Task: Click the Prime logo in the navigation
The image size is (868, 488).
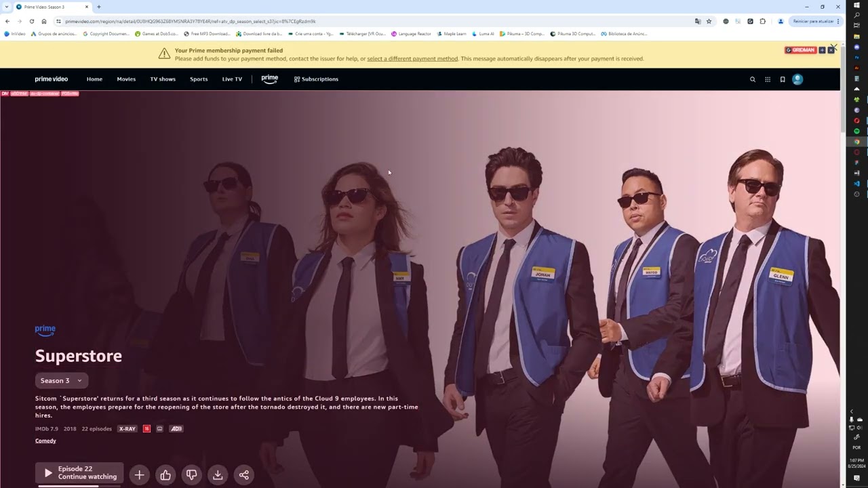Action: point(269,79)
